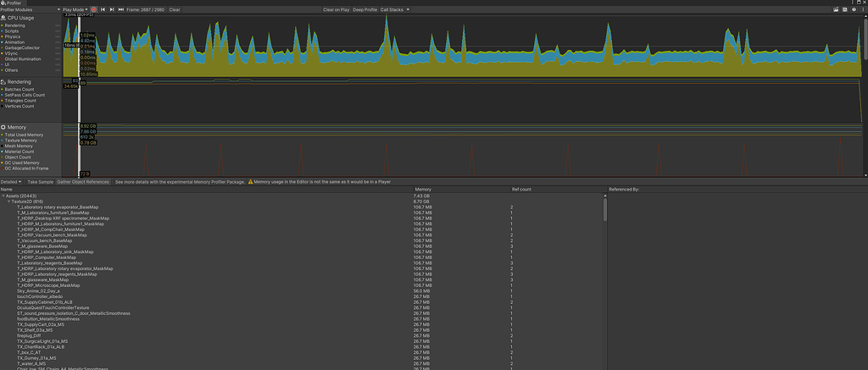Toggle the Scripts color swatch in CPU Usage
This screenshot has width=868, height=370.
pos(3,30)
